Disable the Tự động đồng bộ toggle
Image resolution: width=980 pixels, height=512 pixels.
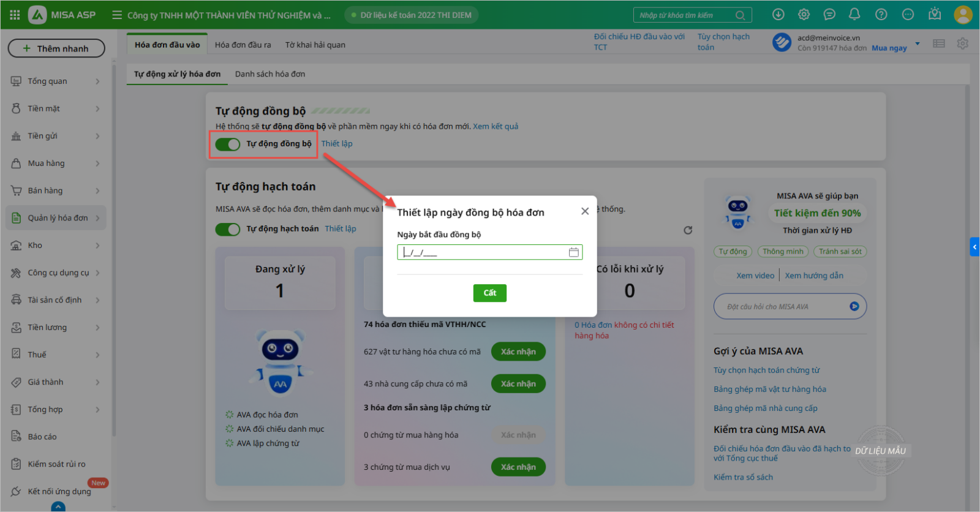[228, 145]
